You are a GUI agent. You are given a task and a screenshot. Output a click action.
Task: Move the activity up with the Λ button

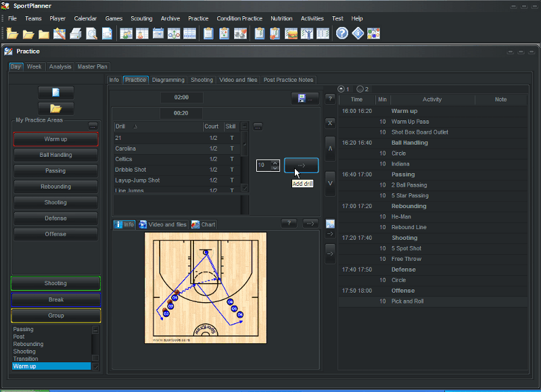[x=330, y=149]
